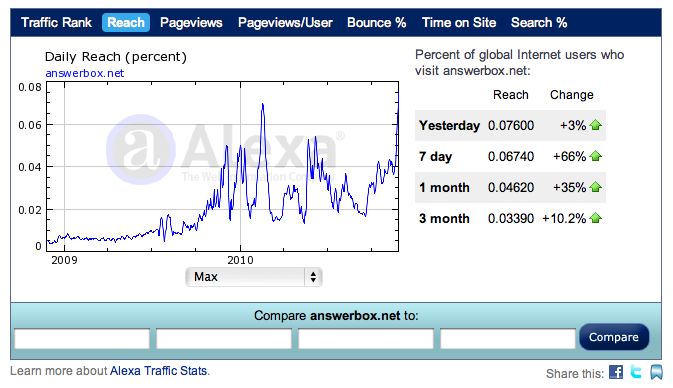Share on Facebook icon
Viewport: 673px width, 388px height.
tap(616, 372)
